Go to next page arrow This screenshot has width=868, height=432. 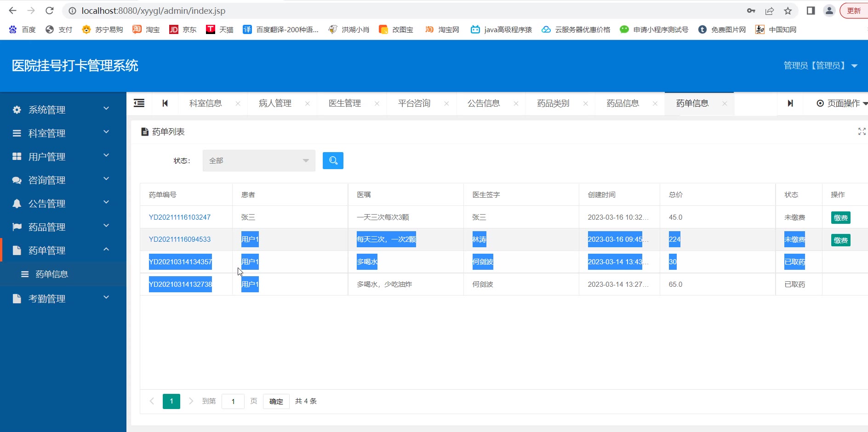[191, 401]
